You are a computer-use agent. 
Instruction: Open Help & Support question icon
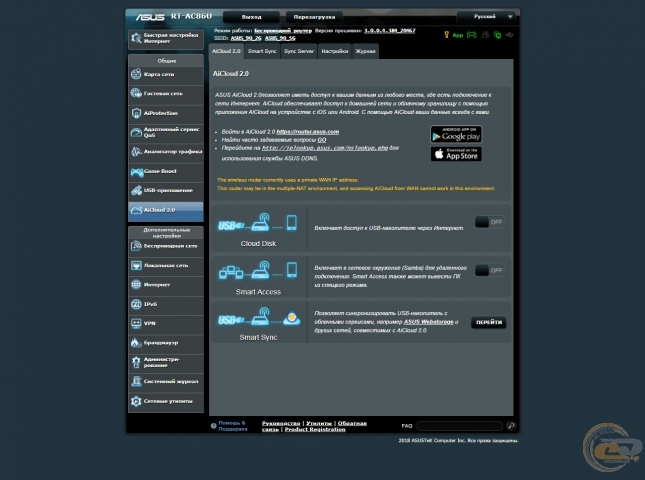(x=213, y=426)
